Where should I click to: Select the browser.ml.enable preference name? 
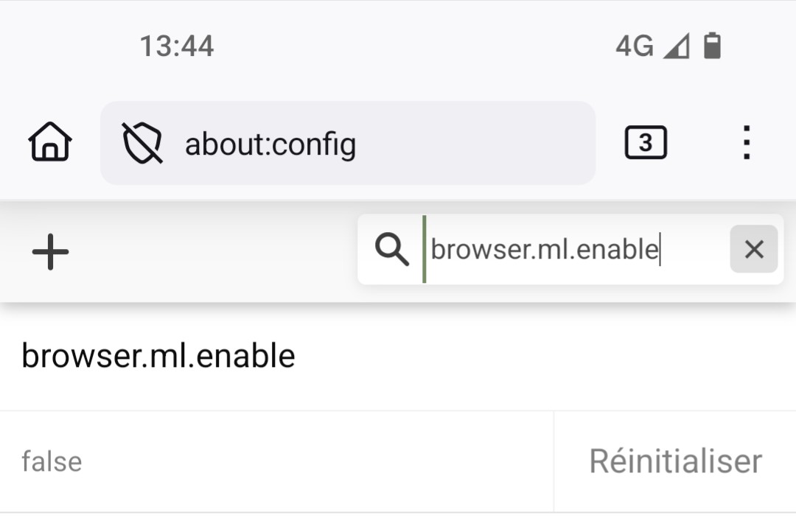tap(158, 357)
